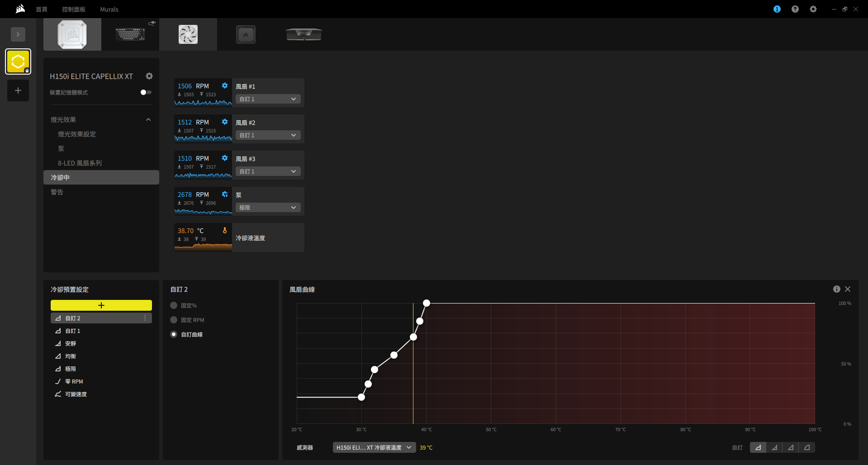The height and width of the screenshot is (465, 868).
Task: Click the Corsair sails logo icon
Action: click(20, 9)
